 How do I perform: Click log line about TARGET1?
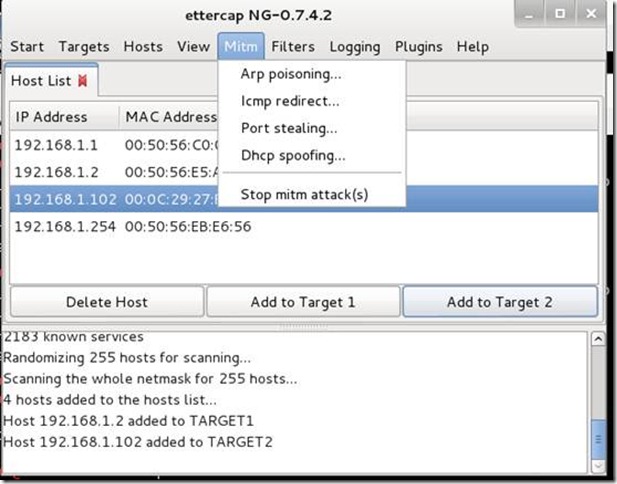click(x=128, y=421)
